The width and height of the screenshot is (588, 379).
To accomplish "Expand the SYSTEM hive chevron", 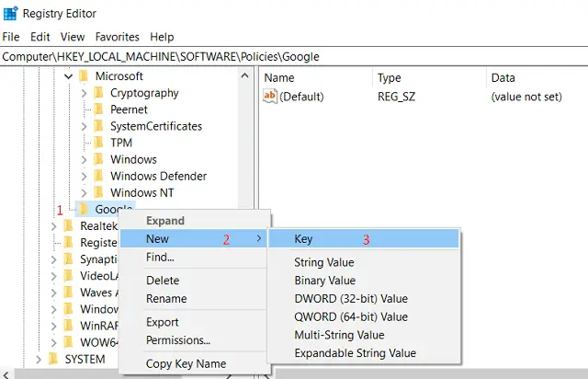I will (39, 360).
